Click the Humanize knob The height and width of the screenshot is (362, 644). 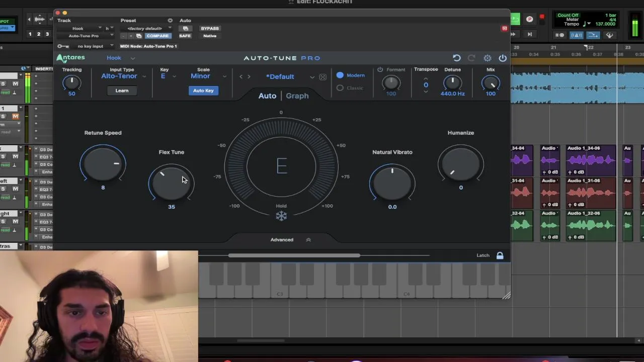[461, 163]
